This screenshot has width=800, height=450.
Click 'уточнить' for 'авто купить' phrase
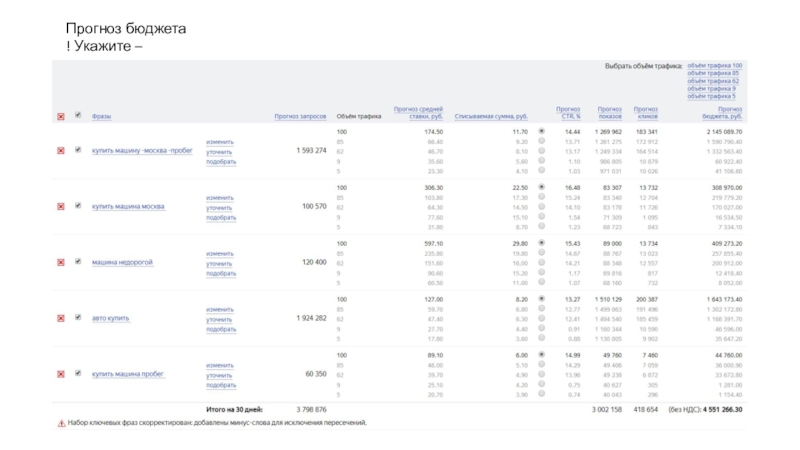pyautogui.click(x=221, y=320)
